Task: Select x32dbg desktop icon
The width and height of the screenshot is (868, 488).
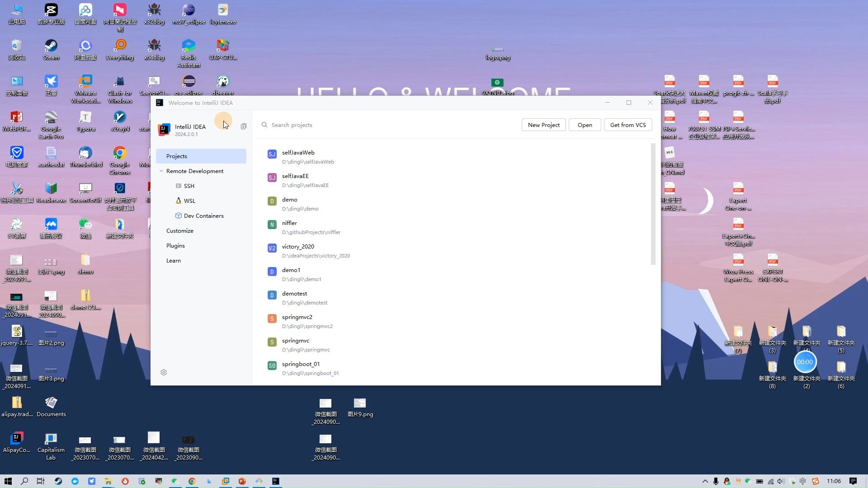Action: 154,14
